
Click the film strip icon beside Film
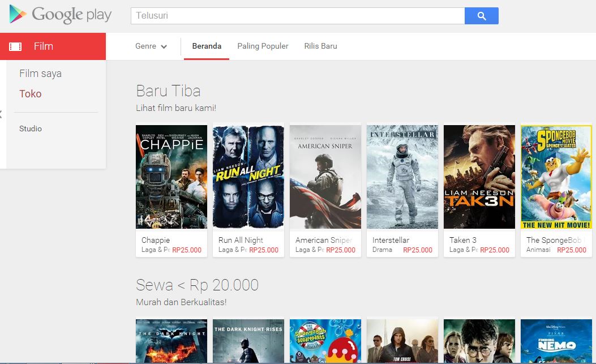16,46
